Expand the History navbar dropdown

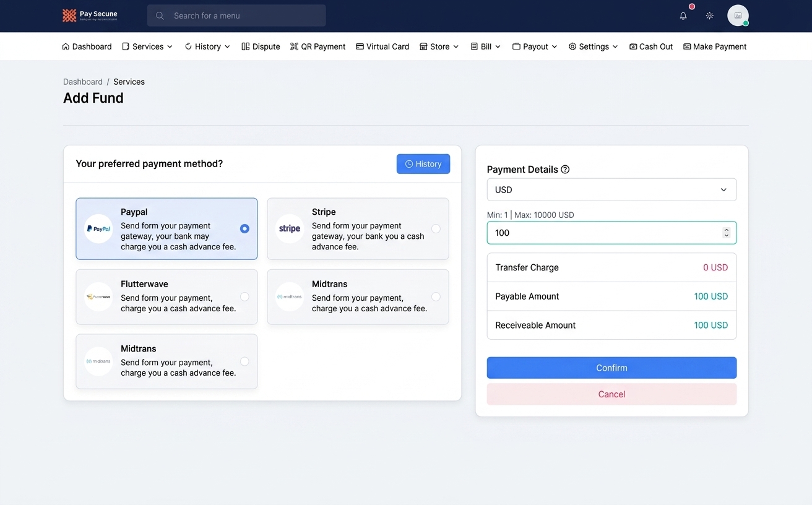[x=207, y=46]
